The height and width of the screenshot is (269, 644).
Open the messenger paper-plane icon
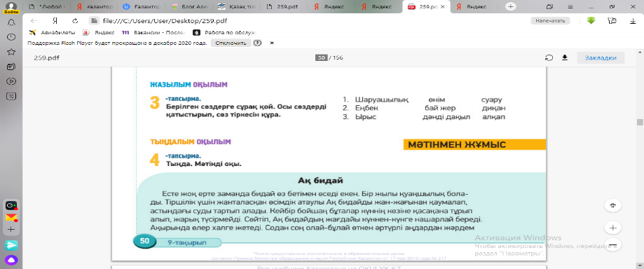pyautogui.click(x=11, y=245)
